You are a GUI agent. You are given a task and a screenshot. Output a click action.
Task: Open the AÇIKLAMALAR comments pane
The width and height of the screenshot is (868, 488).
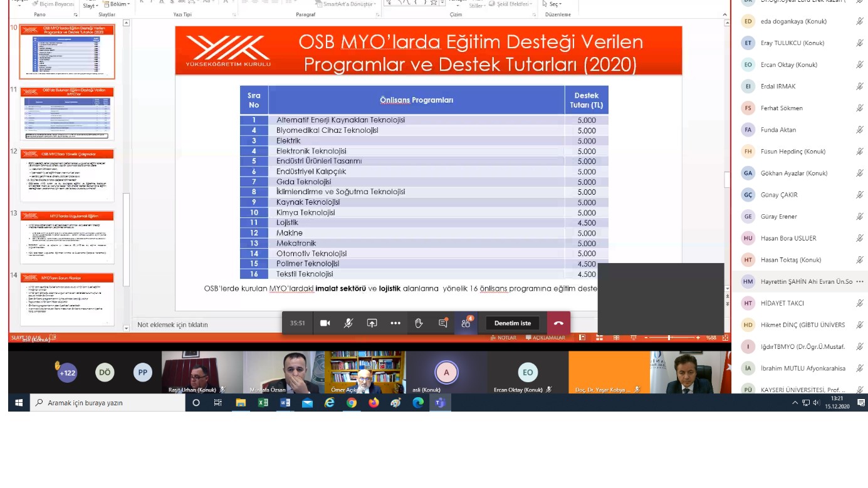click(545, 338)
